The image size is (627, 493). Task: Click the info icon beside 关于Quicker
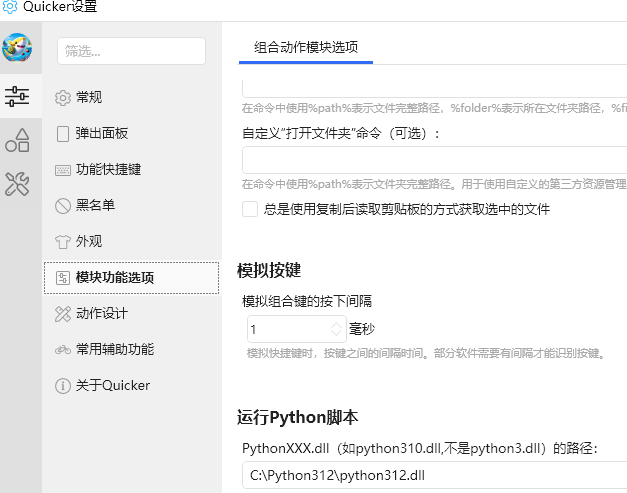pos(63,386)
